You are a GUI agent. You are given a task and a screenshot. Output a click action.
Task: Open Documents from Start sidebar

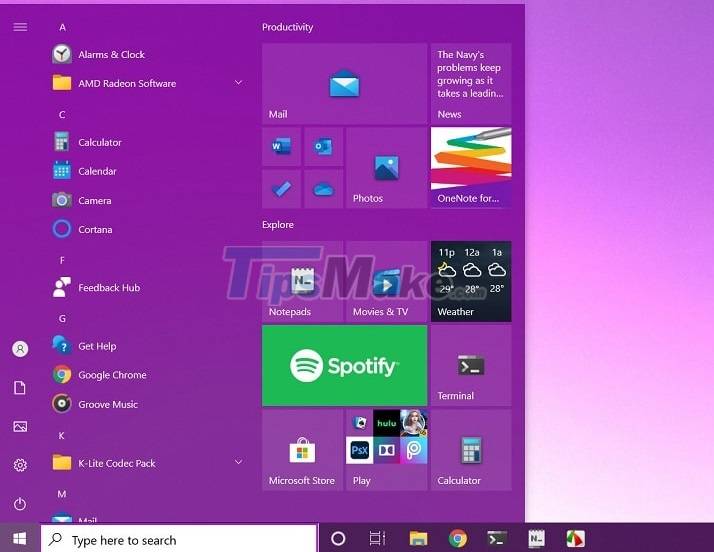point(20,388)
